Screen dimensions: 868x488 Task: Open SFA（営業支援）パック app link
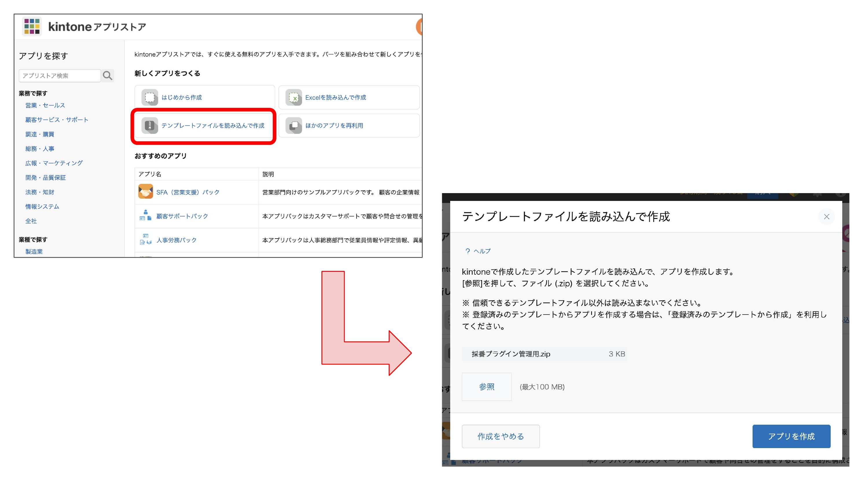188,192
